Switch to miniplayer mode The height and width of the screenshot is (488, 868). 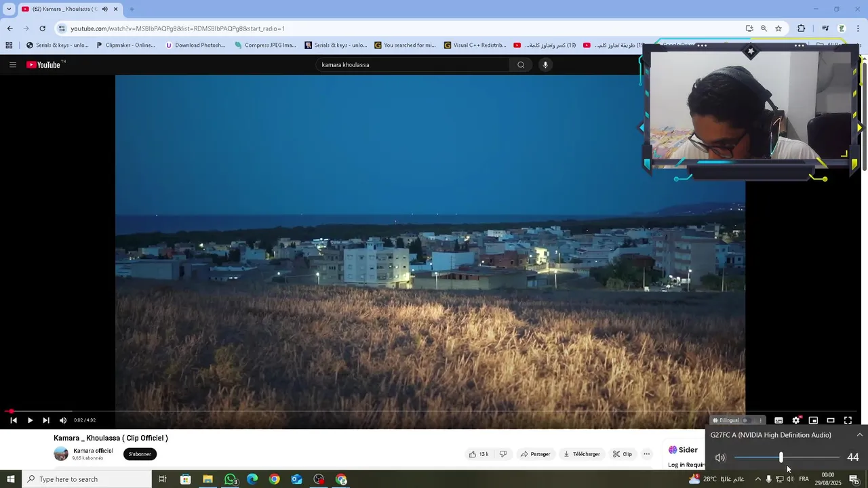tap(813, 420)
